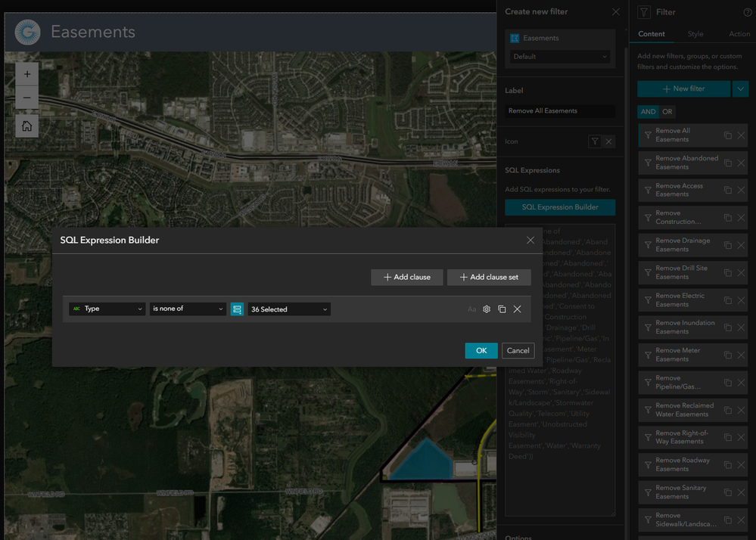This screenshot has height=540, width=756.
Task: Expand the 36 Selected values dropdown
Action: coord(289,309)
